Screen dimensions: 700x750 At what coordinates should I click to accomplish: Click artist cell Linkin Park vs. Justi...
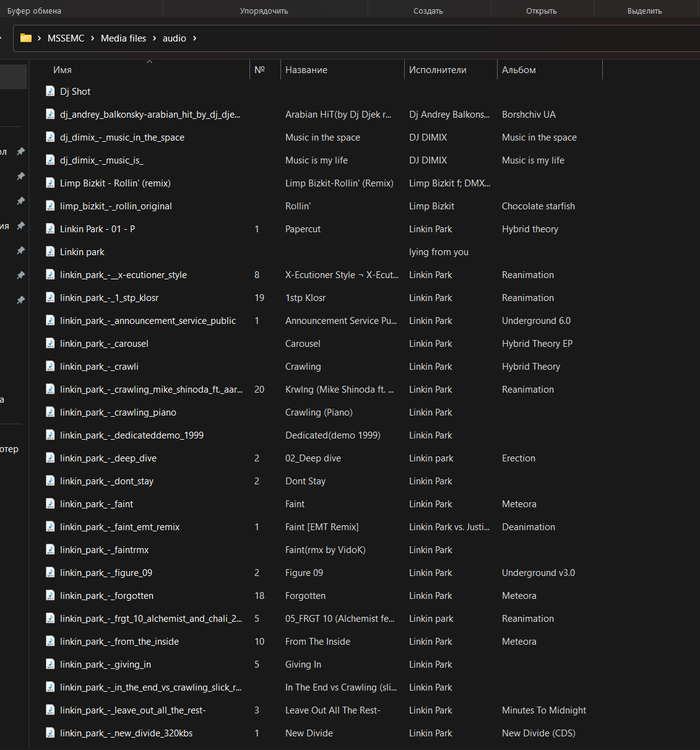[449, 527]
